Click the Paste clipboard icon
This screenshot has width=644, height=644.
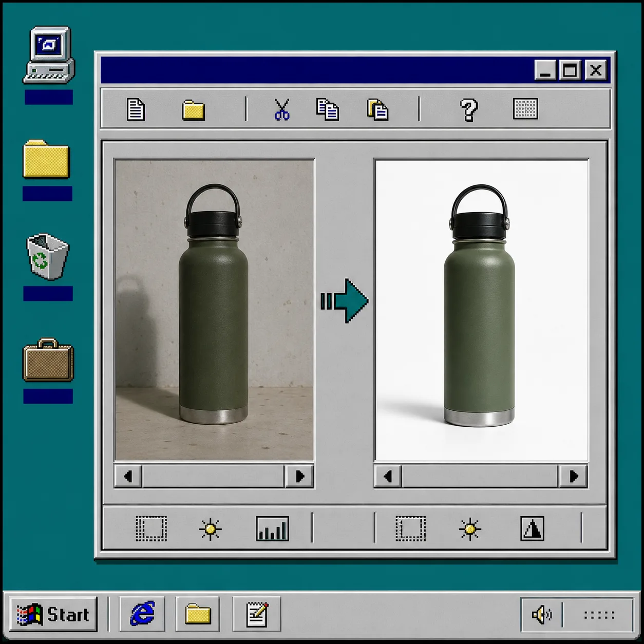point(377,109)
